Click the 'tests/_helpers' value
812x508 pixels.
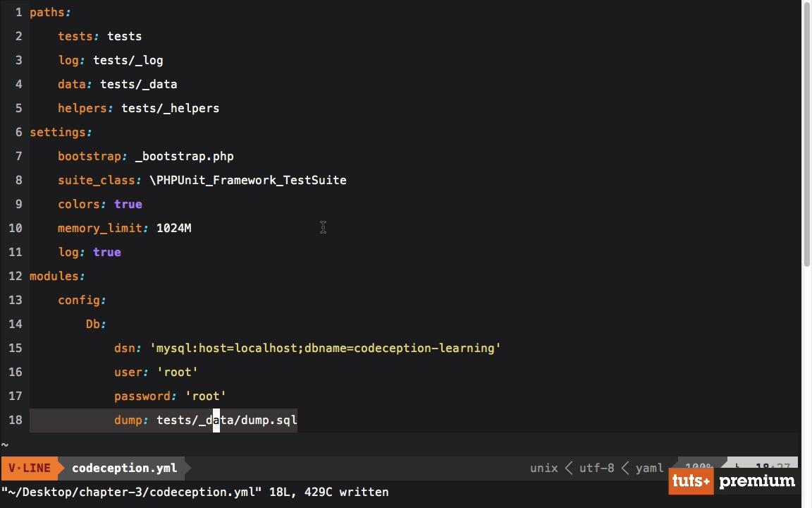171,108
